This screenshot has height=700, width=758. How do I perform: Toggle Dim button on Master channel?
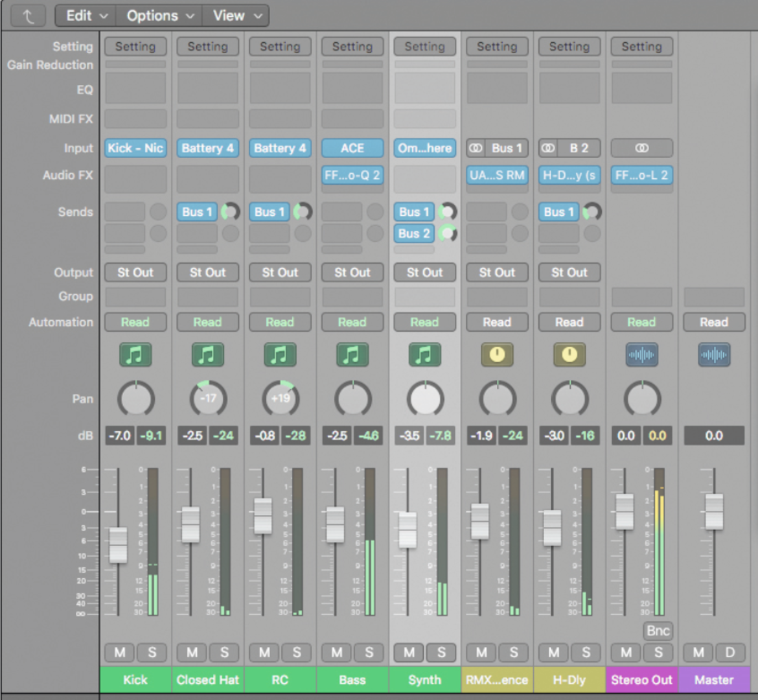click(730, 653)
